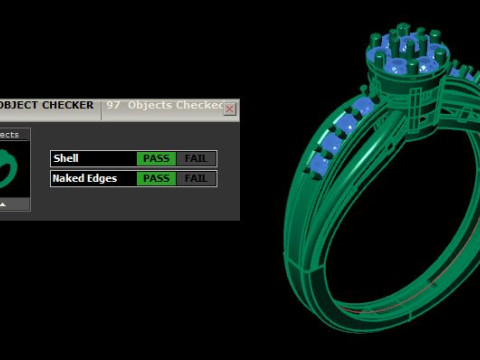Close the Object Checker panel
Image resolution: width=480 pixels, height=360 pixels.
click(230, 109)
